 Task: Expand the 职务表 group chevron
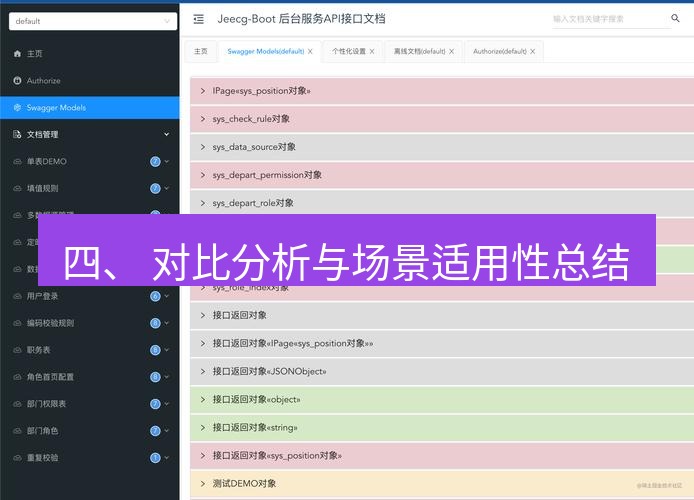click(x=167, y=350)
